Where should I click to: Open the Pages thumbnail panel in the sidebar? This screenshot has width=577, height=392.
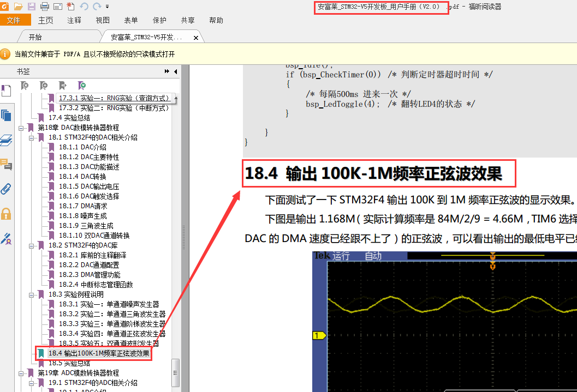(x=6, y=116)
